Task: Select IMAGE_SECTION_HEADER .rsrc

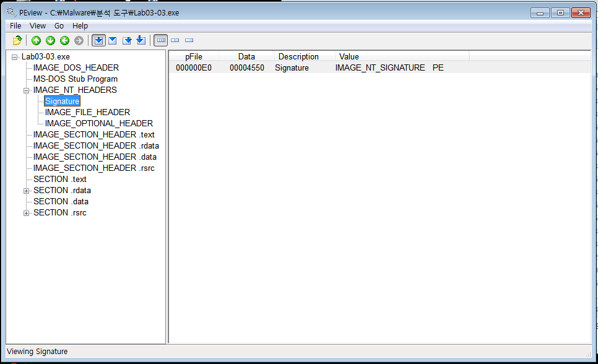Action: [94, 168]
